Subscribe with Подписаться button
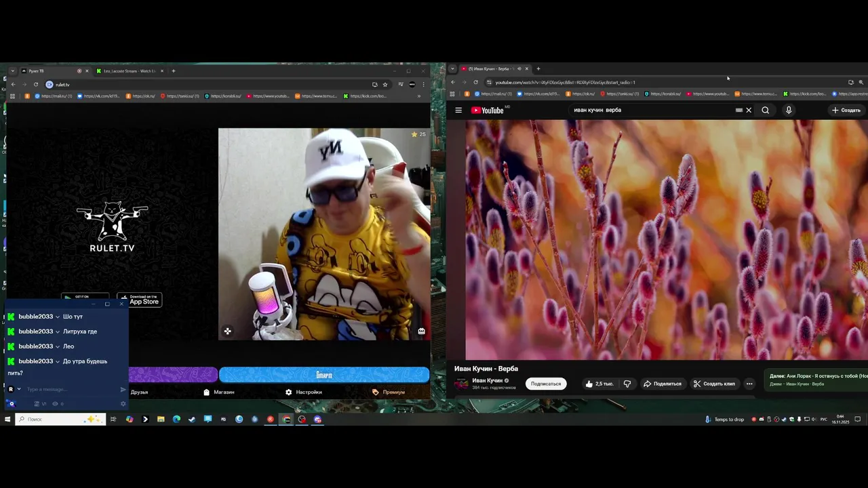The width and height of the screenshot is (868, 488). (x=546, y=384)
